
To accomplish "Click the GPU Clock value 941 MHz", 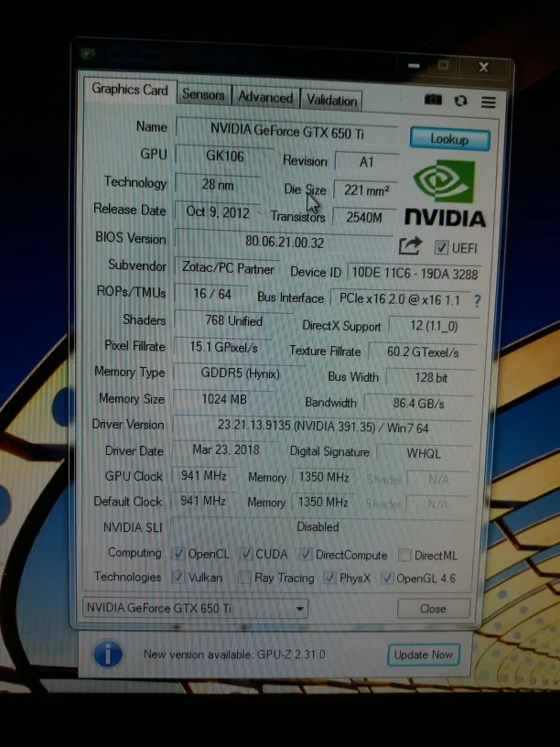I will click(x=203, y=475).
